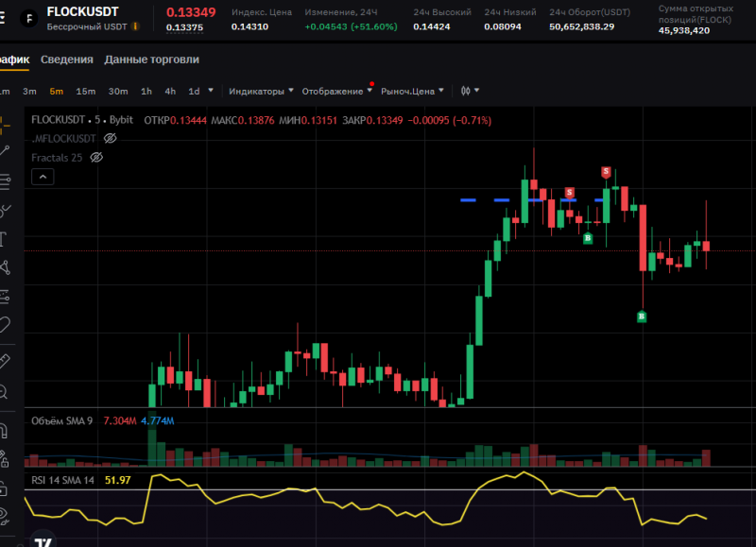Select the 4h timeframe
Image resolution: width=756 pixels, height=547 pixels.
pos(170,91)
